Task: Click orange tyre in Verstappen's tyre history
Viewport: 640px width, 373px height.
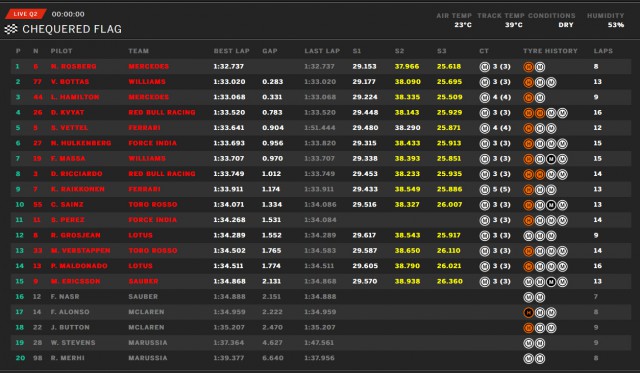Action: (x=529, y=251)
